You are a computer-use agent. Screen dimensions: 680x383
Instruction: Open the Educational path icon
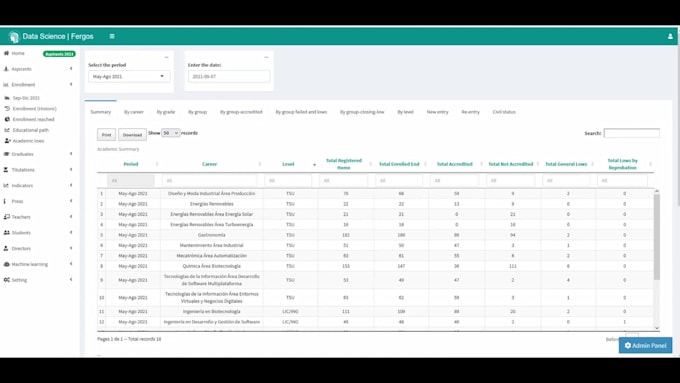7,130
